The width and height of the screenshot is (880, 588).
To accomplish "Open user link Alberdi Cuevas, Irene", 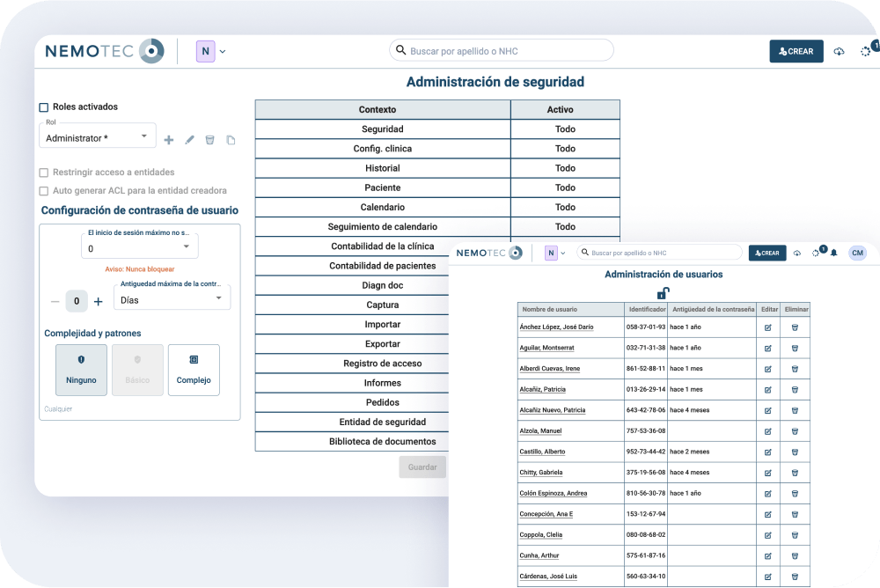I will [549, 369].
